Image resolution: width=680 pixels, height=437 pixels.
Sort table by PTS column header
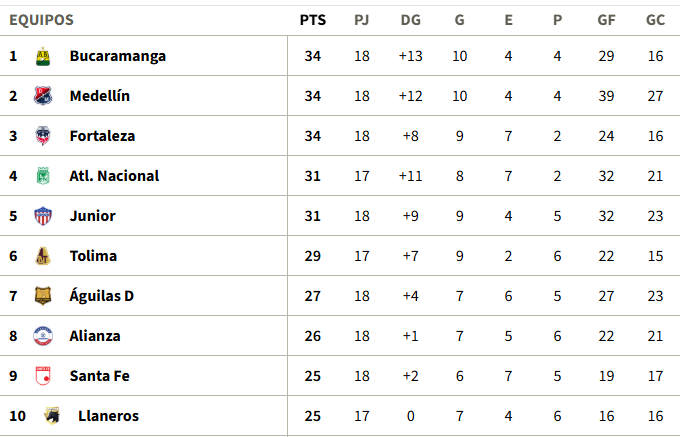click(312, 19)
